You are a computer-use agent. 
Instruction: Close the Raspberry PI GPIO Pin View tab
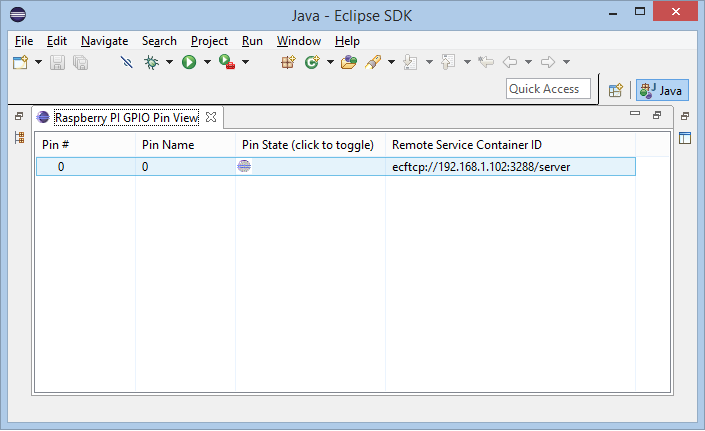[x=211, y=117]
